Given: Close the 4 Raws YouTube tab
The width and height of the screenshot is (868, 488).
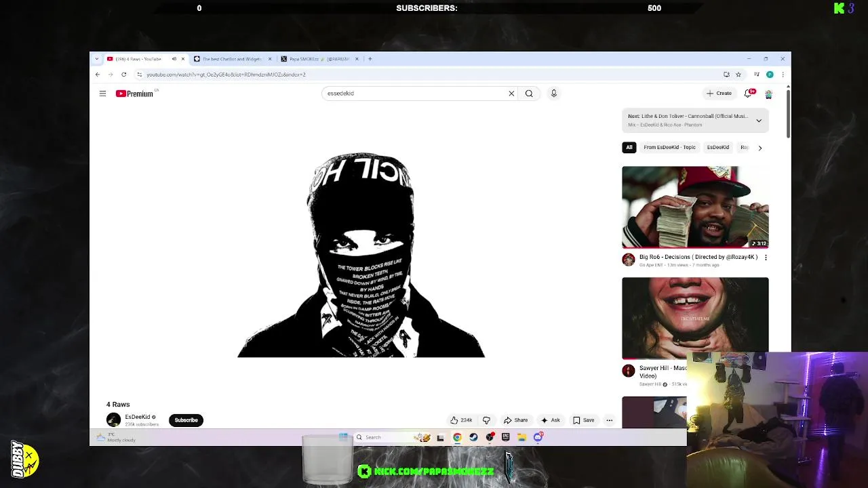Looking at the screenshot, I should coord(182,59).
